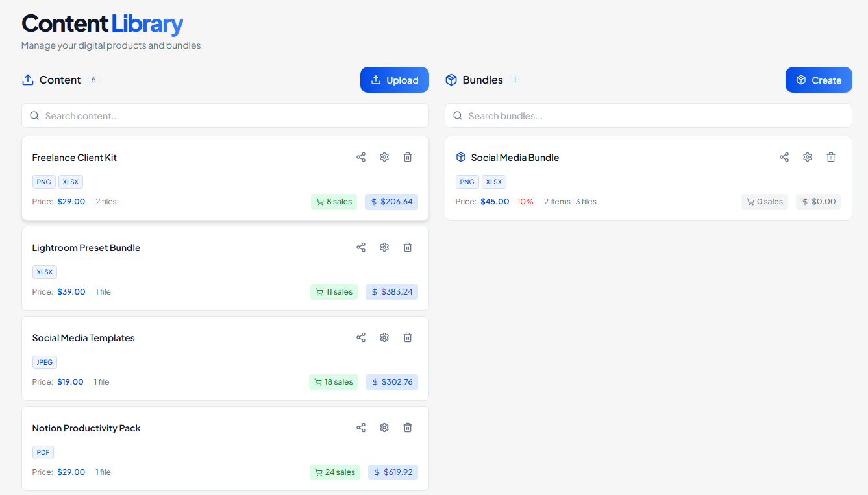Focus the Search bundles field
This screenshot has width=868, height=495.
pyautogui.click(x=649, y=115)
